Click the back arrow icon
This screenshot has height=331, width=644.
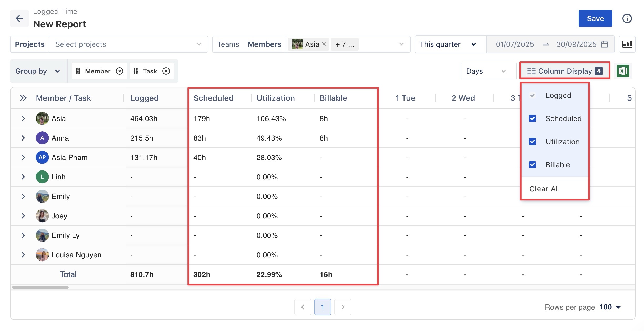19,18
